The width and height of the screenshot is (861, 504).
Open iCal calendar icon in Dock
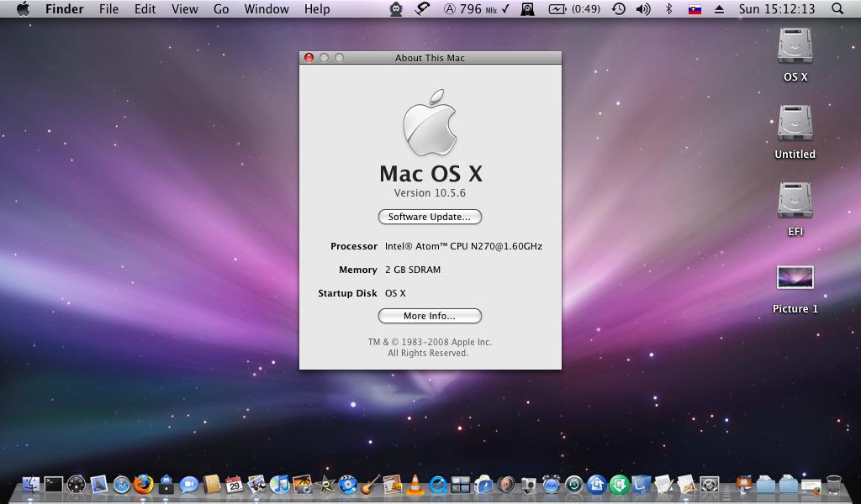coord(235,485)
